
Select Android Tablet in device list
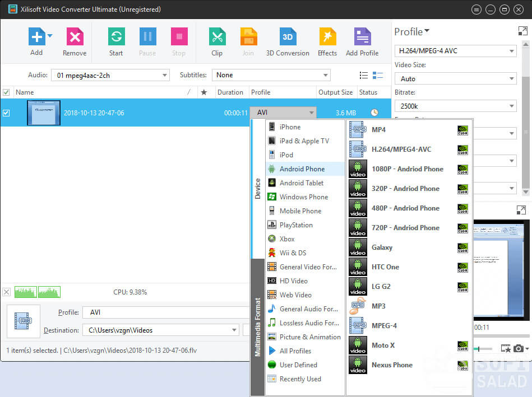coord(302,183)
